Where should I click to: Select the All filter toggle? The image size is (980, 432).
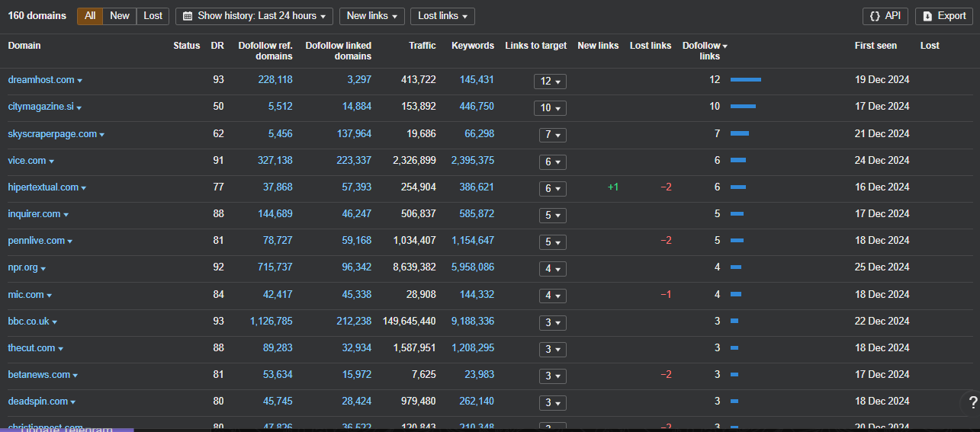[x=90, y=16]
